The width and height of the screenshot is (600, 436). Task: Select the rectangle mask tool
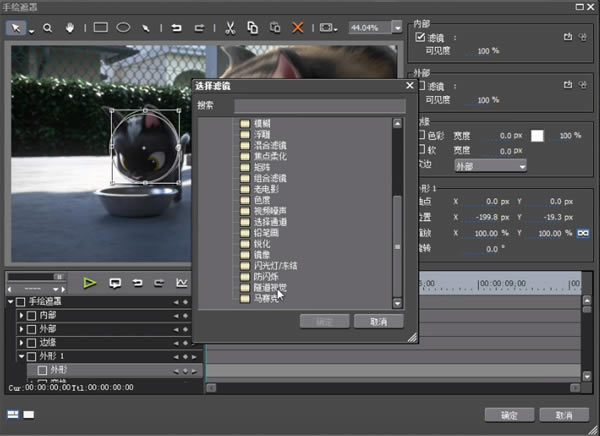coord(101,28)
